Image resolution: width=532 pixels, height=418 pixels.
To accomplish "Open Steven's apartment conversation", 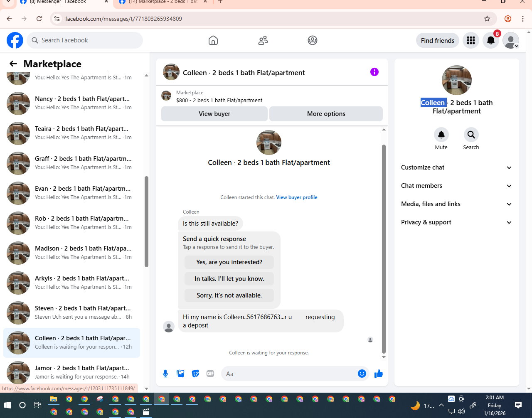I will coord(71,313).
